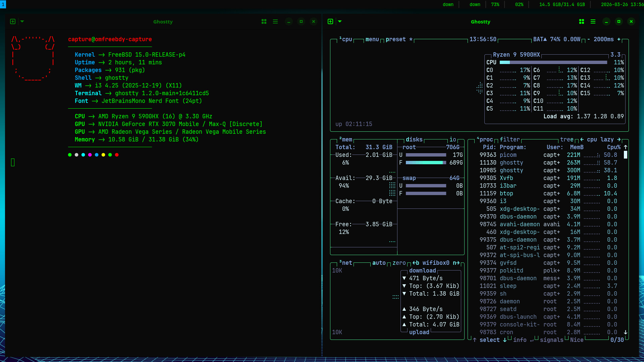
Task: Enable zero sync in the net box
Action: (399, 263)
